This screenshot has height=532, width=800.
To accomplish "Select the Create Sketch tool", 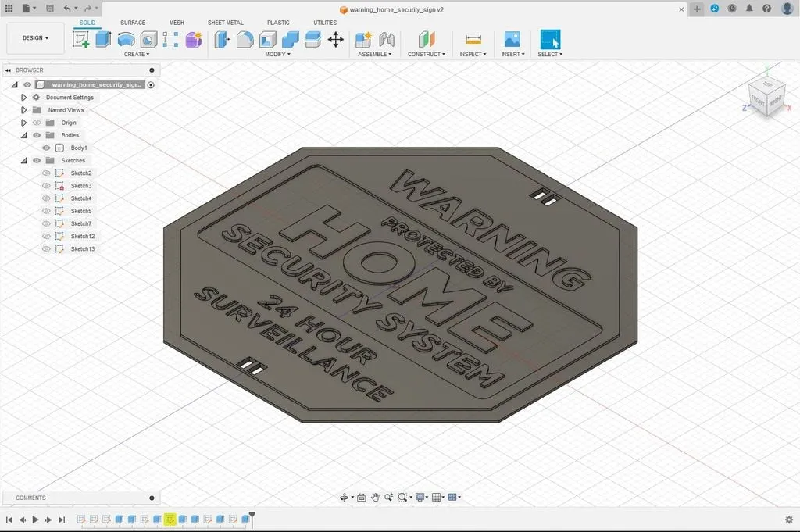I will (80, 39).
